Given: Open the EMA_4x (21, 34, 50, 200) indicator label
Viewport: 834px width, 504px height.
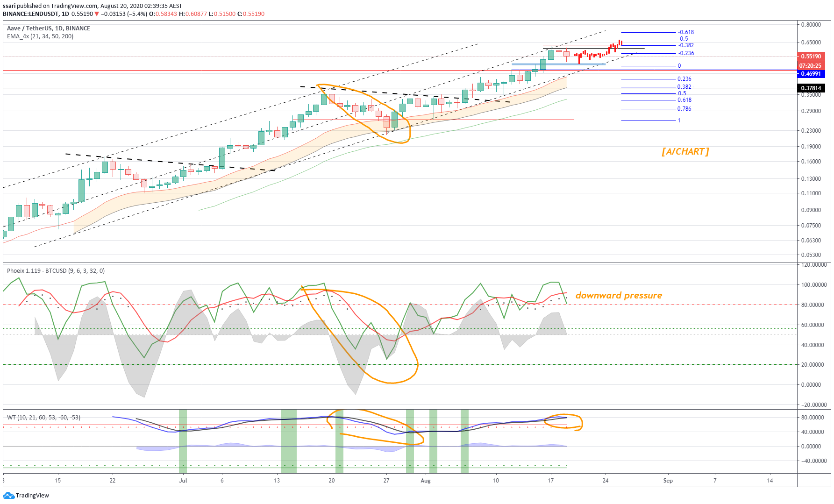Looking at the screenshot, I should (x=40, y=36).
